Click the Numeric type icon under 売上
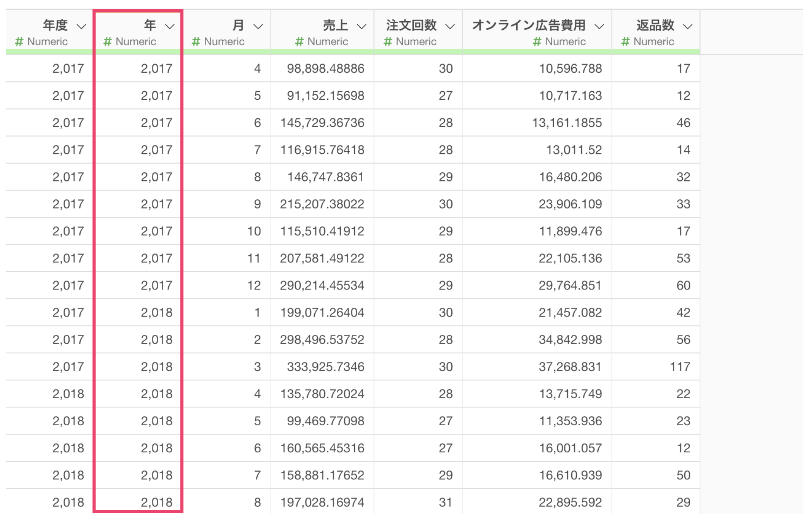 click(299, 41)
